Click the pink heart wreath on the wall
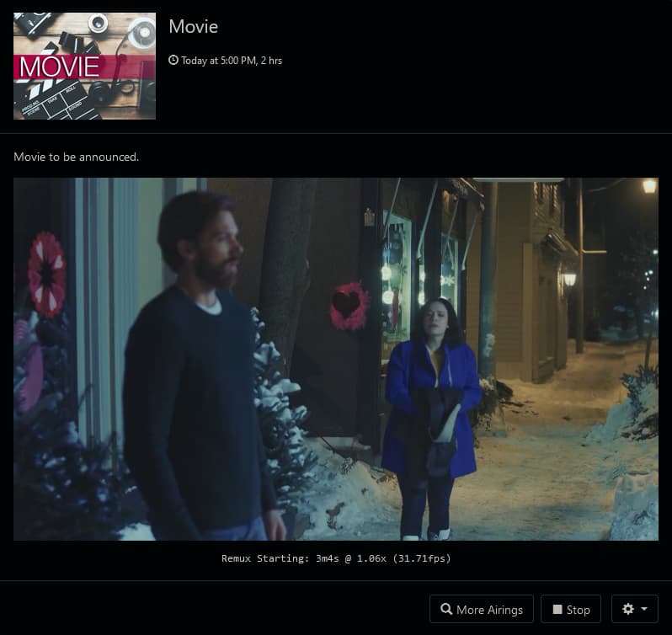The width and height of the screenshot is (672, 635). [348, 305]
